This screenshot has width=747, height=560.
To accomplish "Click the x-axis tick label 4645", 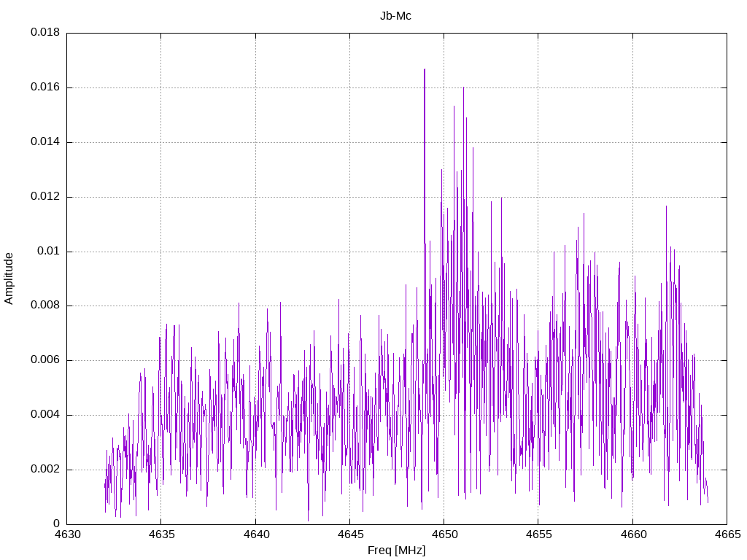I will pos(350,534).
